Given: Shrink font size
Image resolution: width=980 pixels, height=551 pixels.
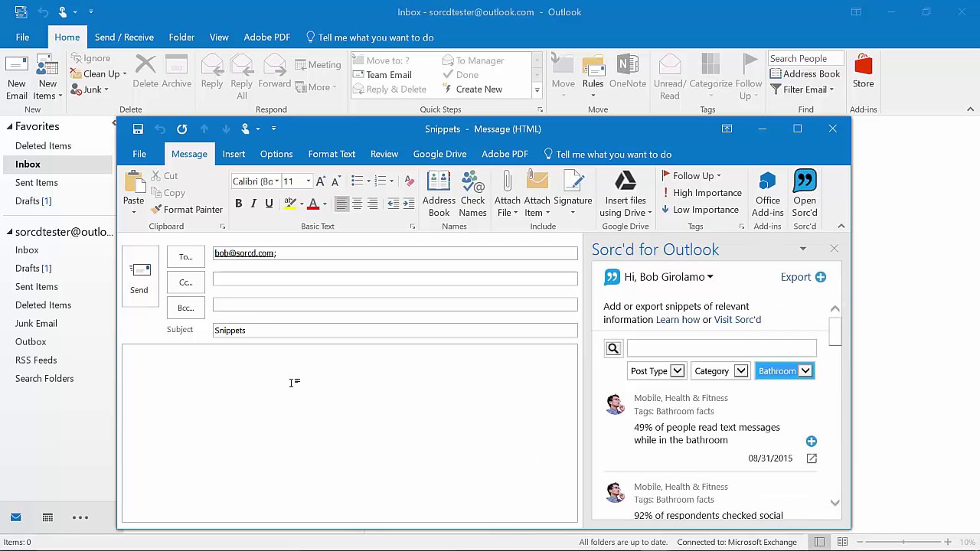Looking at the screenshot, I should [x=335, y=181].
